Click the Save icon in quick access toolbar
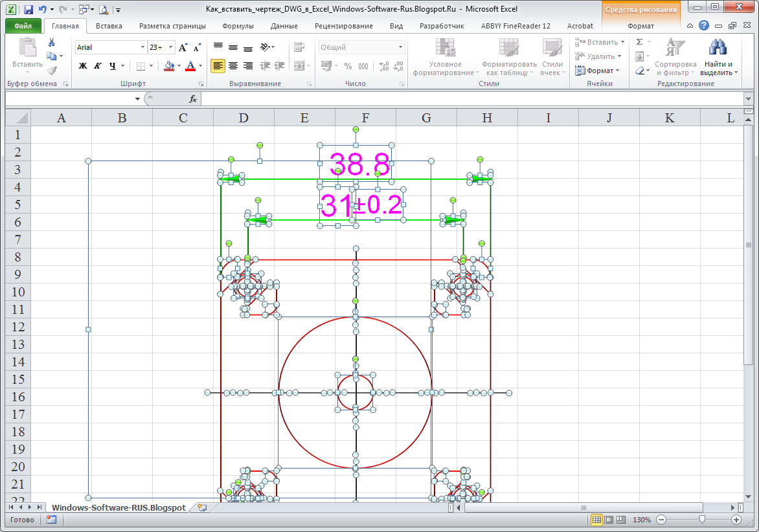The width and height of the screenshot is (759, 532). (x=28, y=9)
